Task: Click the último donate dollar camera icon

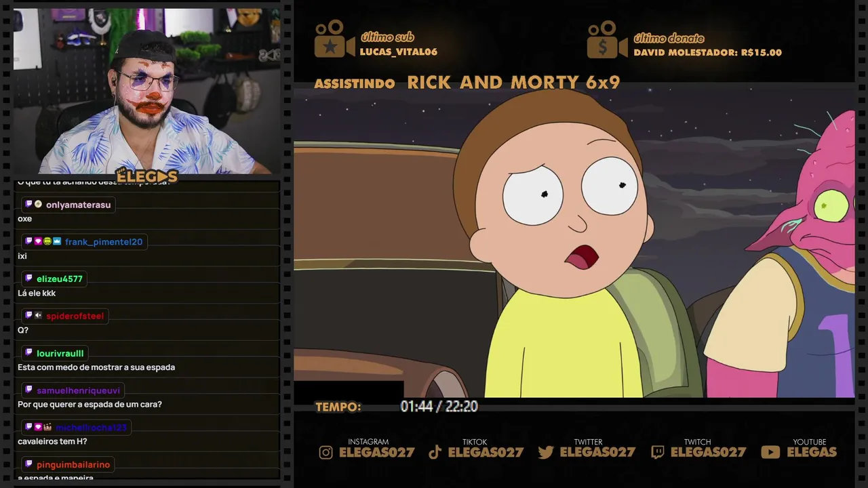Action: (x=607, y=39)
